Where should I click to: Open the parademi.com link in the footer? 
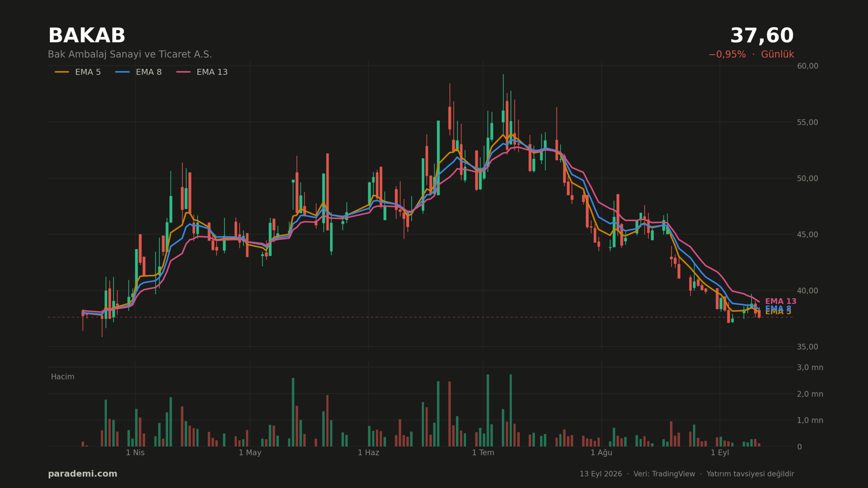(82, 474)
